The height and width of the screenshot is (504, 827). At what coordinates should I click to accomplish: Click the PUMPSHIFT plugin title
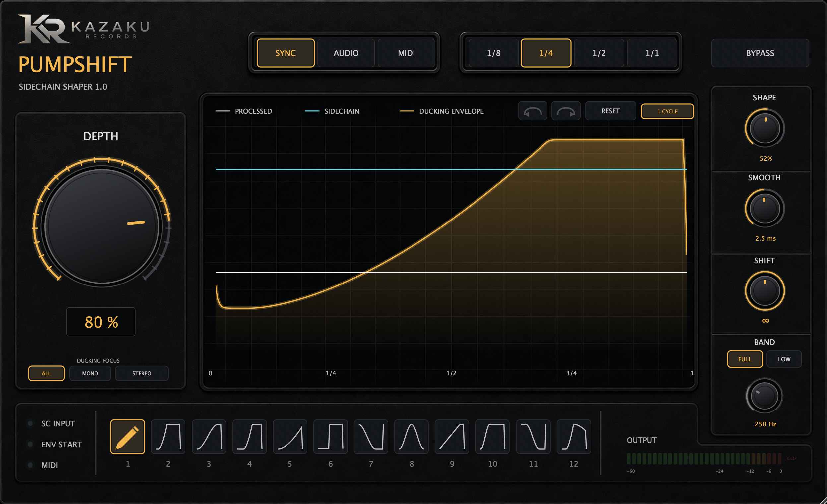tap(75, 64)
